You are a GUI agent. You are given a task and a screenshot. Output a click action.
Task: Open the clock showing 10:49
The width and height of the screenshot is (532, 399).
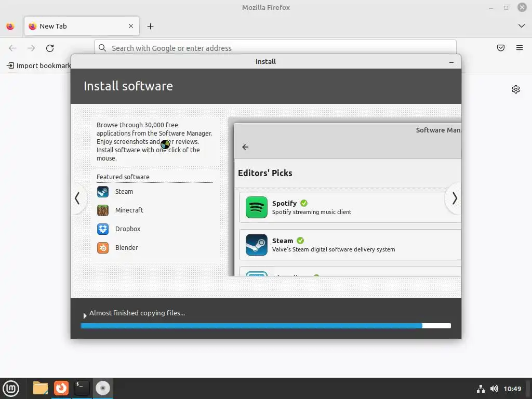[x=512, y=389]
